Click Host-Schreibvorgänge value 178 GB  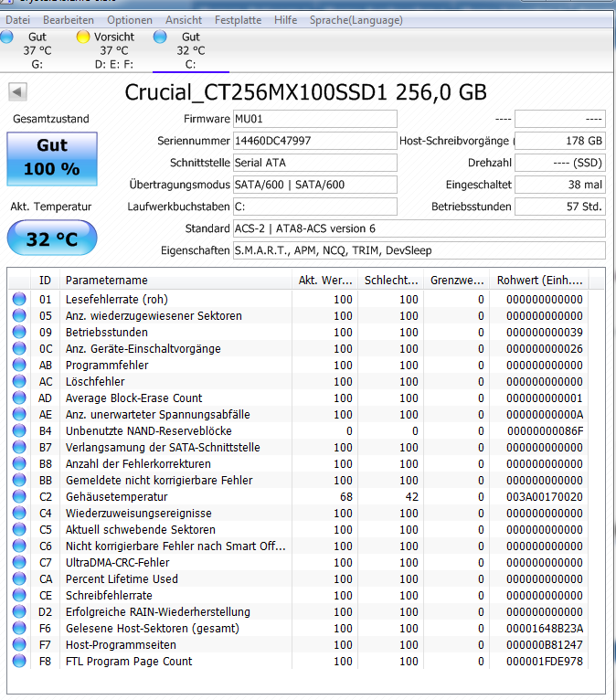click(559, 141)
